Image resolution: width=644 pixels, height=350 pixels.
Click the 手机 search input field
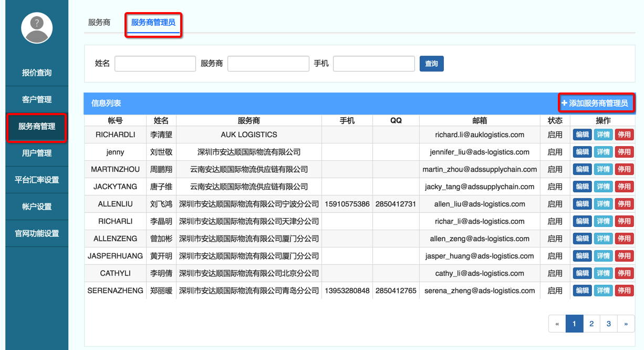tap(373, 64)
